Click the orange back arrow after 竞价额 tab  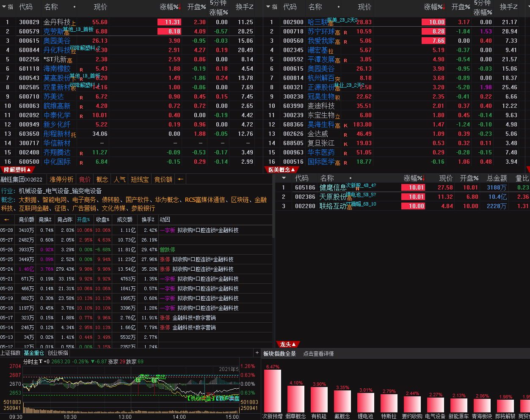pyautogui.click(x=180, y=179)
